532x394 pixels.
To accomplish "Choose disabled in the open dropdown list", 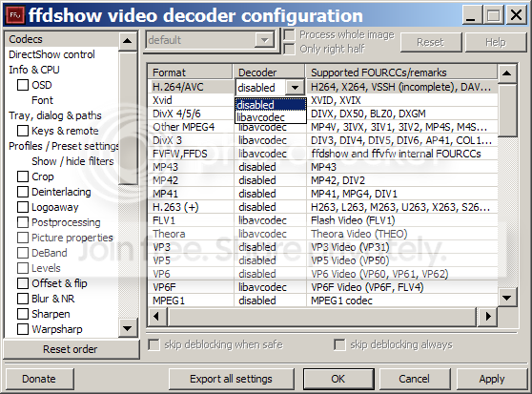I will click(x=271, y=105).
